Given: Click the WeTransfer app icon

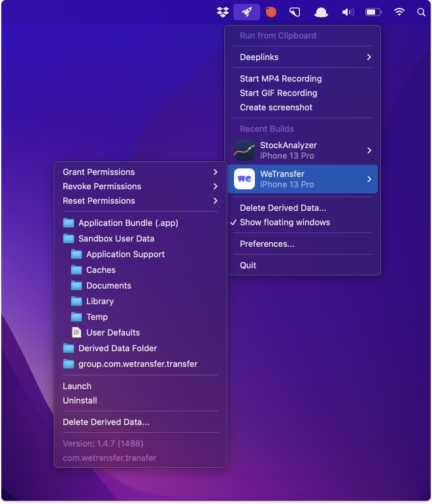Looking at the screenshot, I should pyautogui.click(x=244, y=179).
